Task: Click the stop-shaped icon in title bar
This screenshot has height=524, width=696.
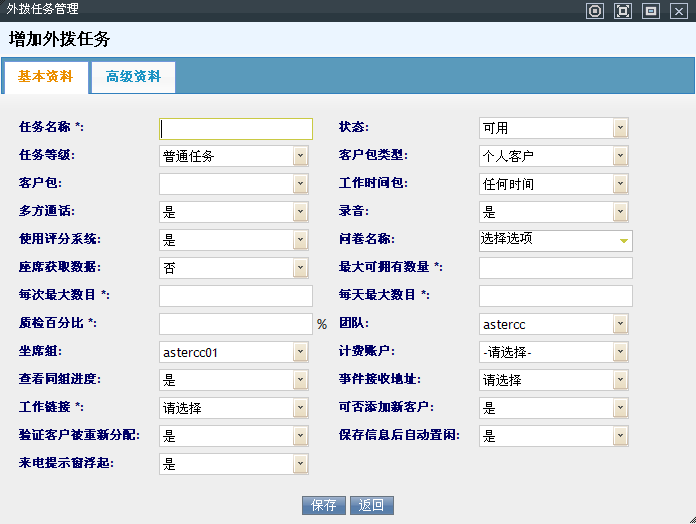Action: 595,11
